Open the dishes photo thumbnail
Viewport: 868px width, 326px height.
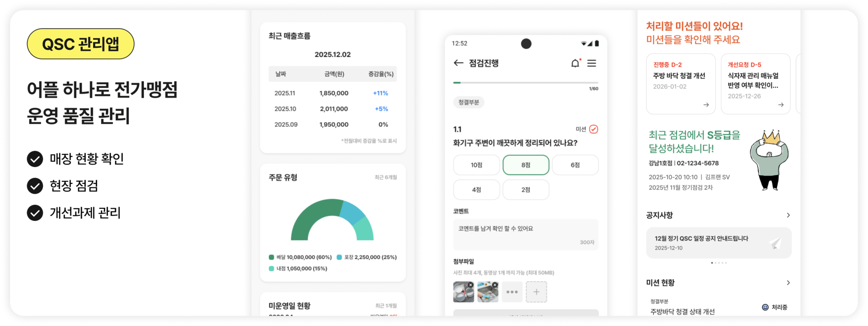click(463, 292)
